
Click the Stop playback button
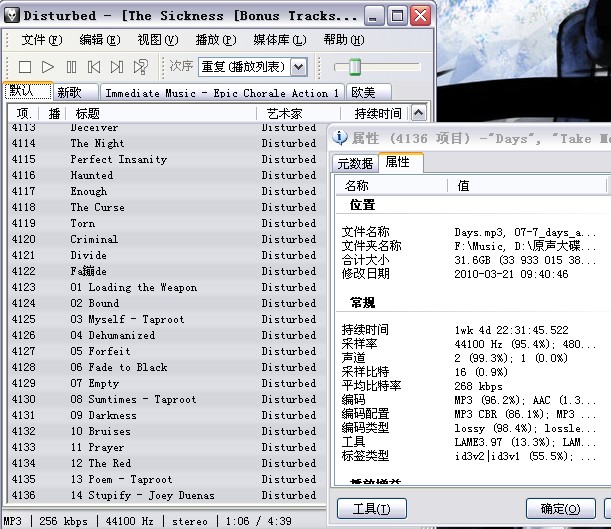(x=25, y=67)
